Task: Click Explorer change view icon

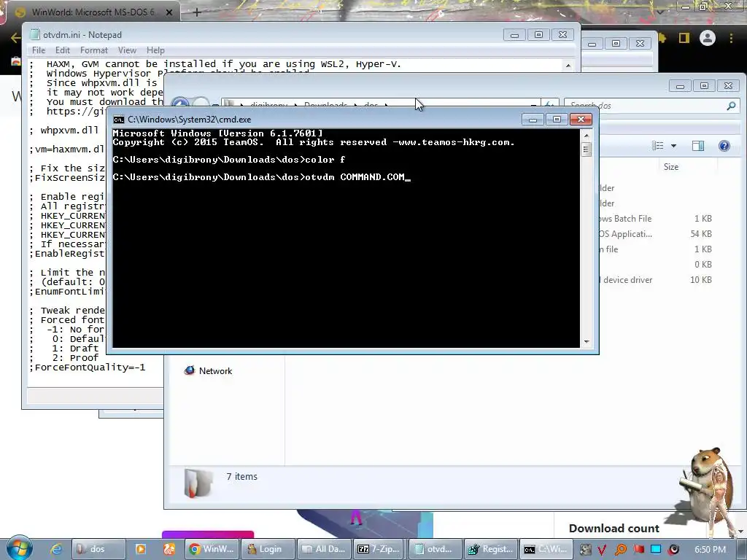Action: pos(658,146)
